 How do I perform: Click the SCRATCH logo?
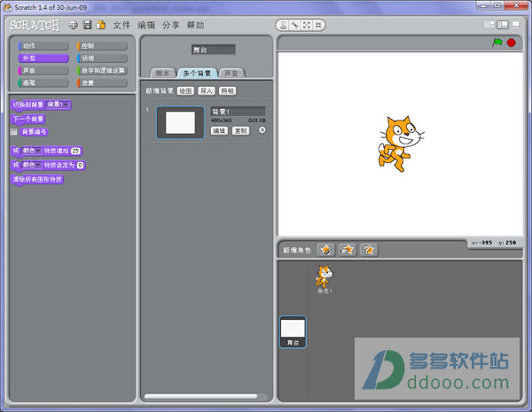pyautogui.click(x=35, y=25)
